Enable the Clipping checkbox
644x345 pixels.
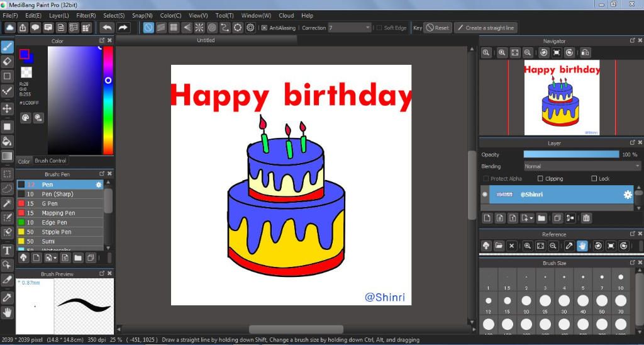[x=540, y=178]
